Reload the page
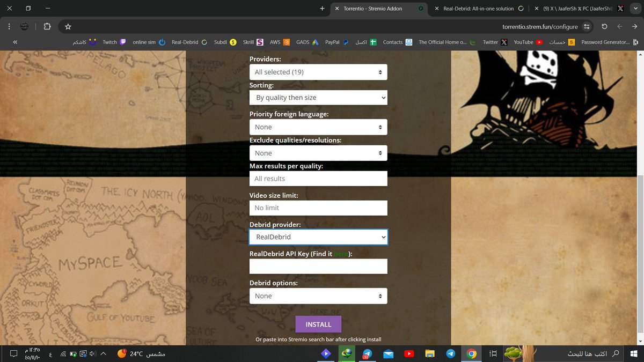This screenshot has width=644, height=362. click(605, 26)
